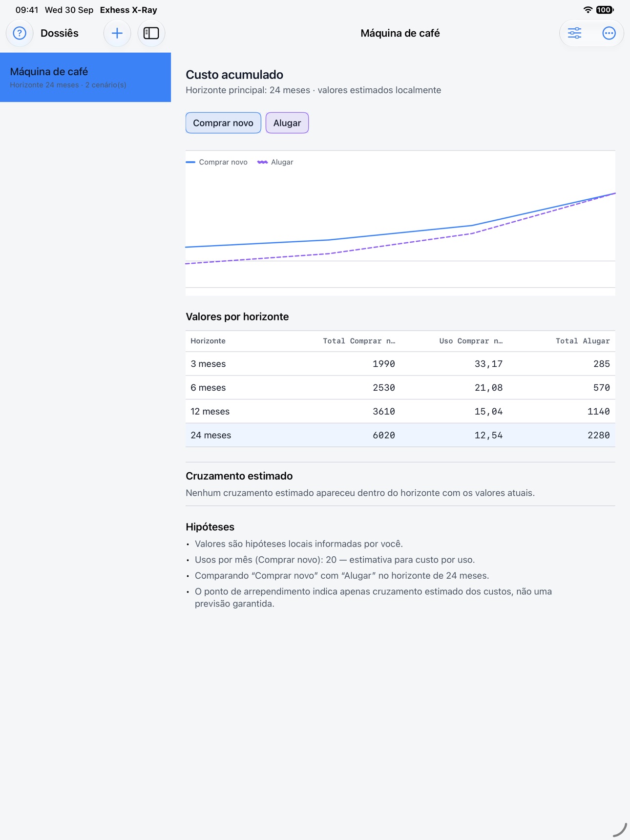Check the battery indicator in status bar
This screenshot has width=630, height=840.
pos(605,10)
